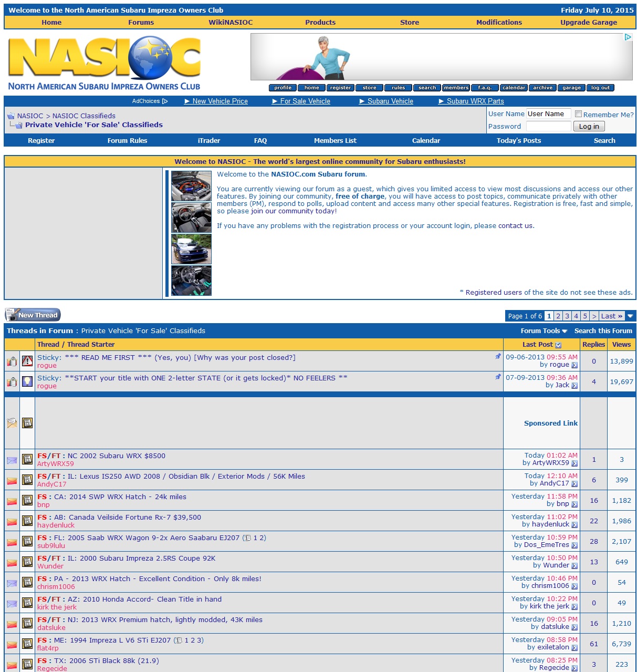637x672 pixels.
Task: Click the iTrader navbar link
Action: (x=208, y=140)
